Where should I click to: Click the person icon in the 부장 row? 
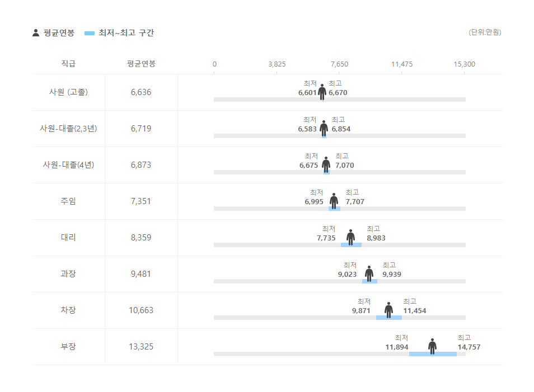[x=433, y=346]
